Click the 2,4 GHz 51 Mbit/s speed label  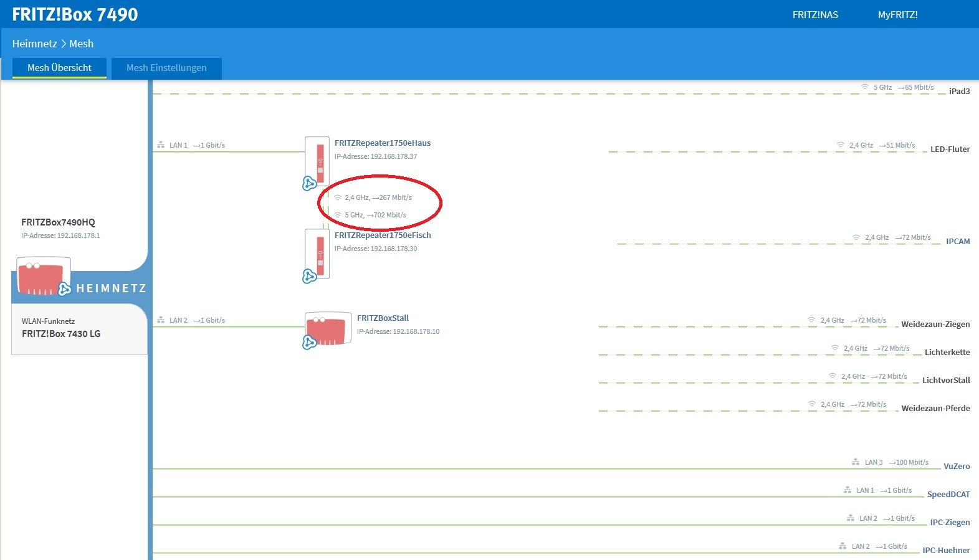882,145
